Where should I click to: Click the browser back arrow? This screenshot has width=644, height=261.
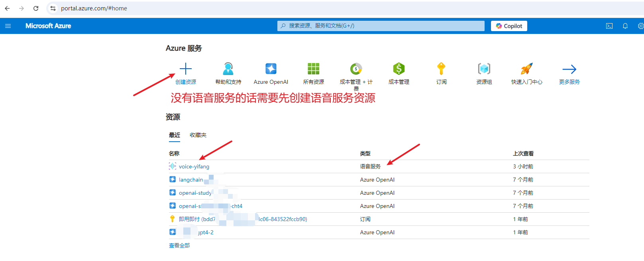(7, 8)
